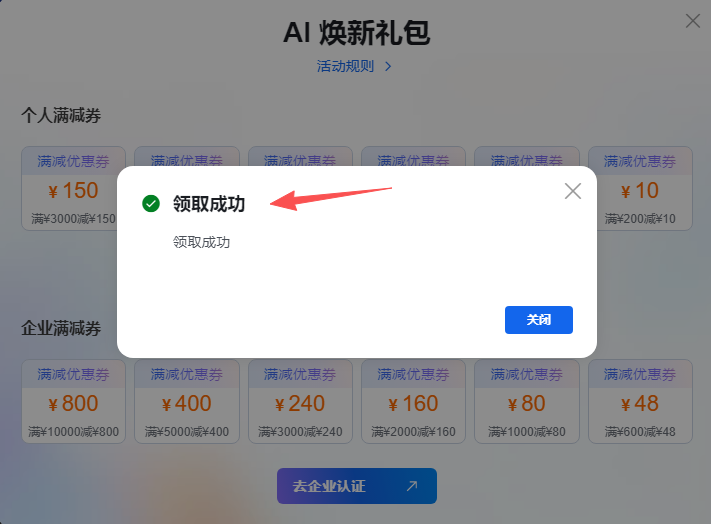Select the enterprise ¥80 coupon
Viewport: 711px width, 524px height.
coord(527,401)
